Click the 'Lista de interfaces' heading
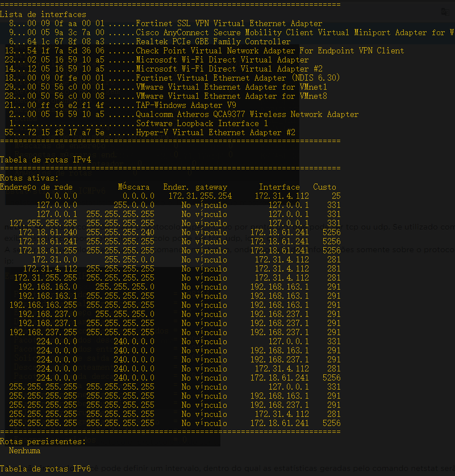Screen dimensions: 455x476 [43, 14]
